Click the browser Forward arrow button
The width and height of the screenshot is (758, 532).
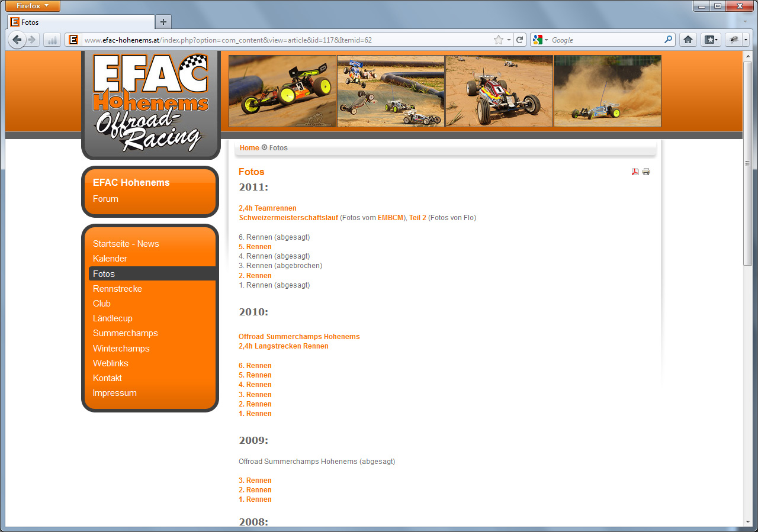[33, 40]
